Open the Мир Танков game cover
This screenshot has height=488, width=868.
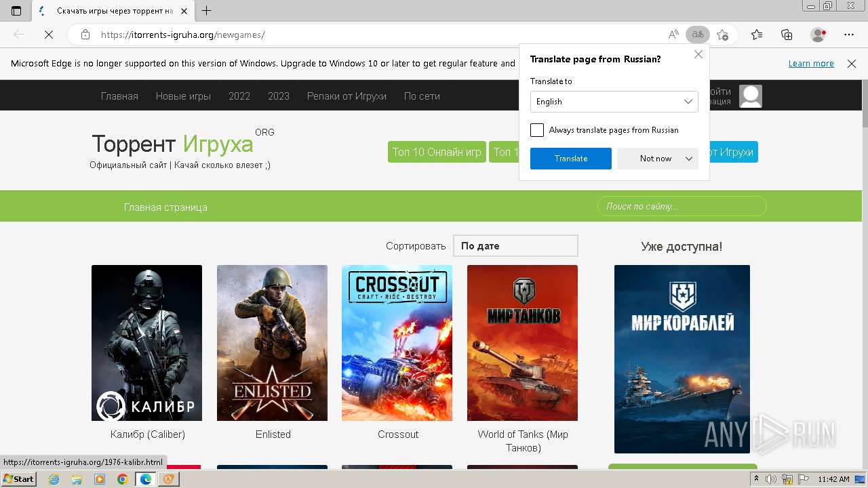(x=522, y=343)
